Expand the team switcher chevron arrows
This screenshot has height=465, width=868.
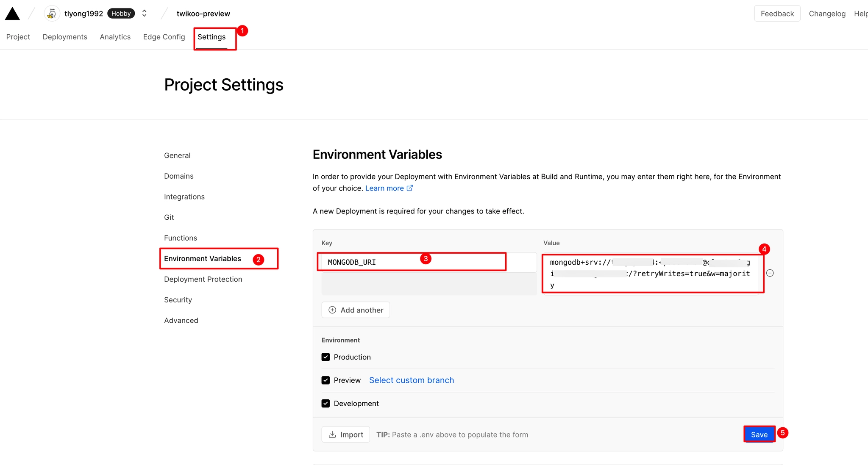[145, 14]
